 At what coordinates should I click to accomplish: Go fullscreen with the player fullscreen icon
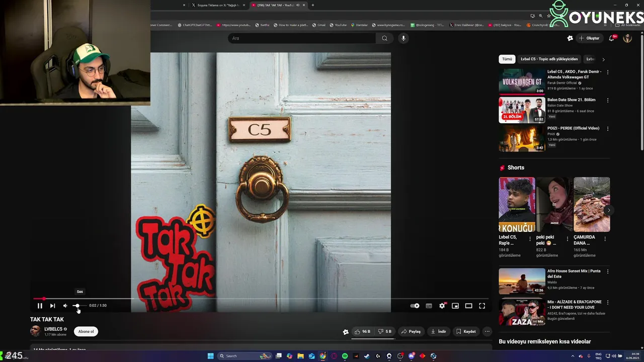coord(482,306)
